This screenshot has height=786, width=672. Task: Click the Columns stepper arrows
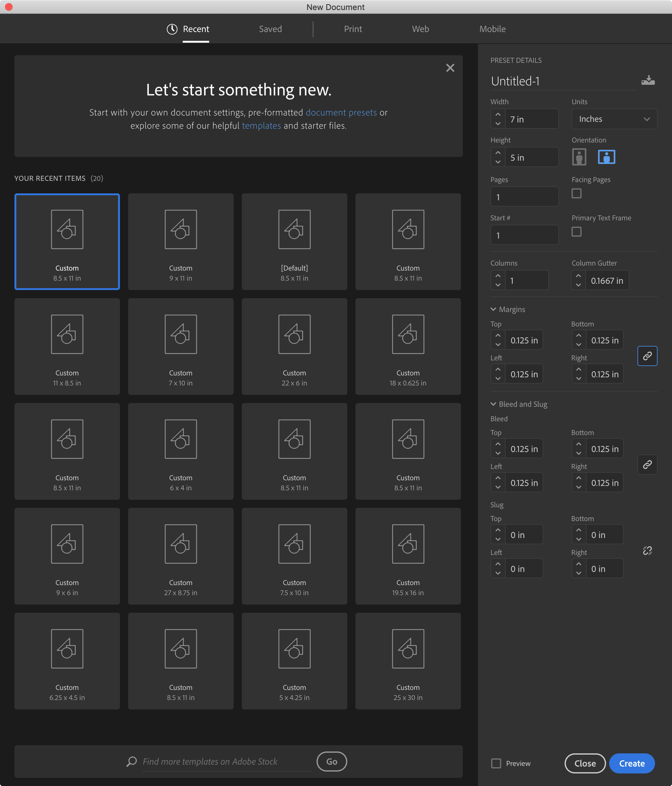click(x=498, y=280)
